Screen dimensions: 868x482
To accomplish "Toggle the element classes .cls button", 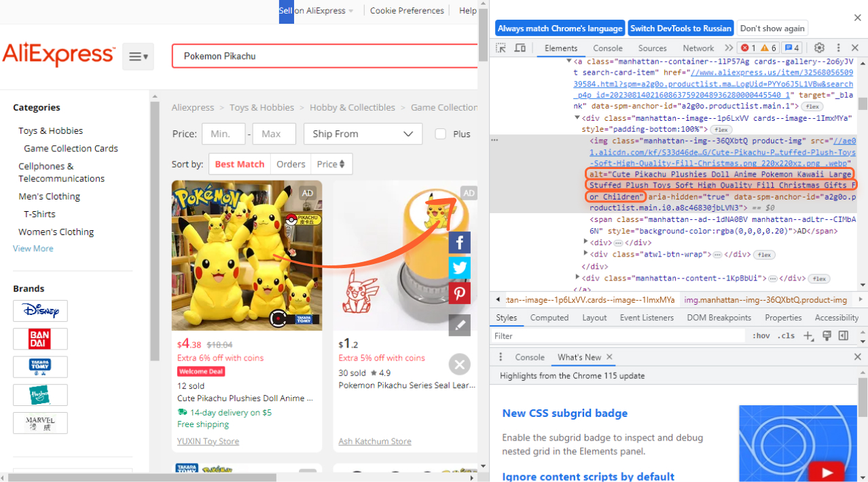I will click(x=786, y=336).
